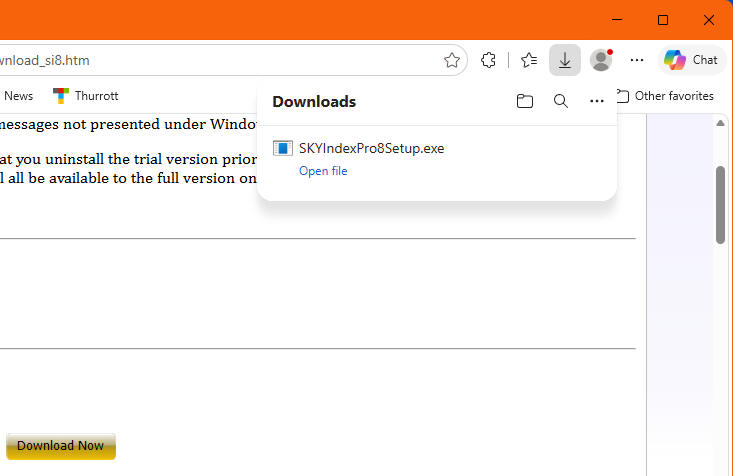Open downloads folder from Downloads panel

coord(525,101)
